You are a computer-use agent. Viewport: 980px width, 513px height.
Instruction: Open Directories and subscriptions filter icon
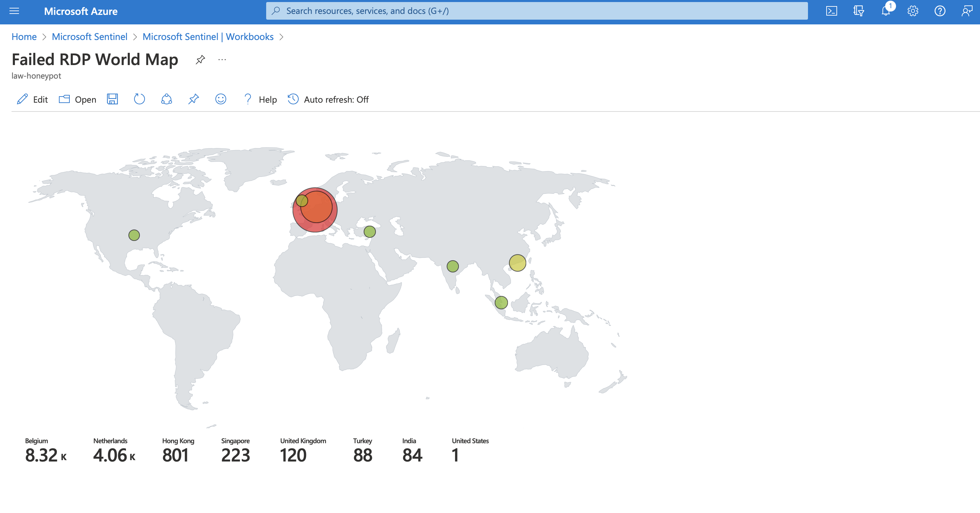pos(859,11)
